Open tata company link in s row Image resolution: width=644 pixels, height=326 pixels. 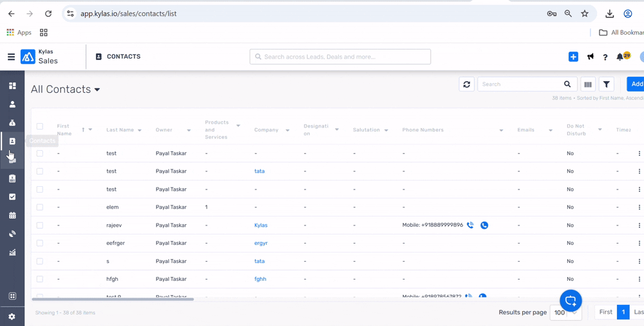pyautogui.click(x=259, y=261)
